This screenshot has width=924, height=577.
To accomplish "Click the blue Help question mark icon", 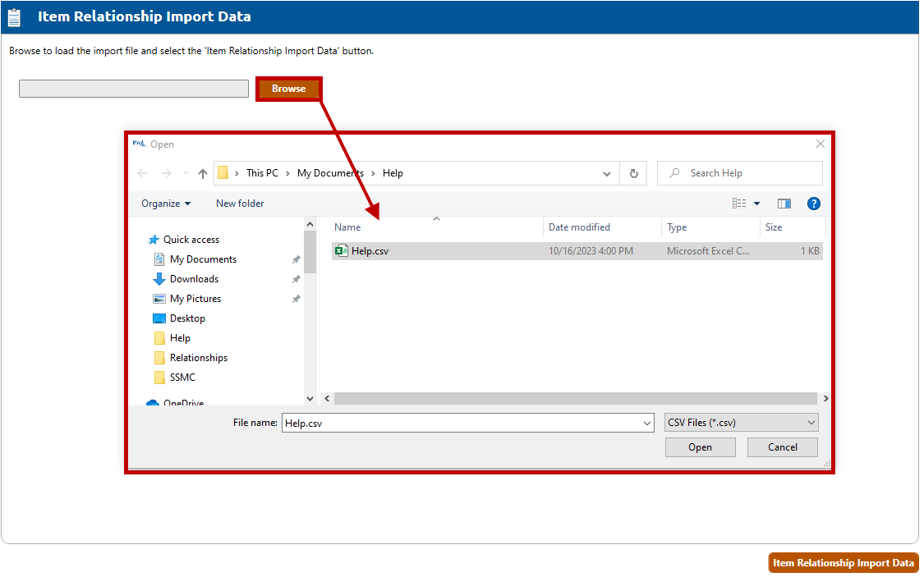I will tap(813, 204).
